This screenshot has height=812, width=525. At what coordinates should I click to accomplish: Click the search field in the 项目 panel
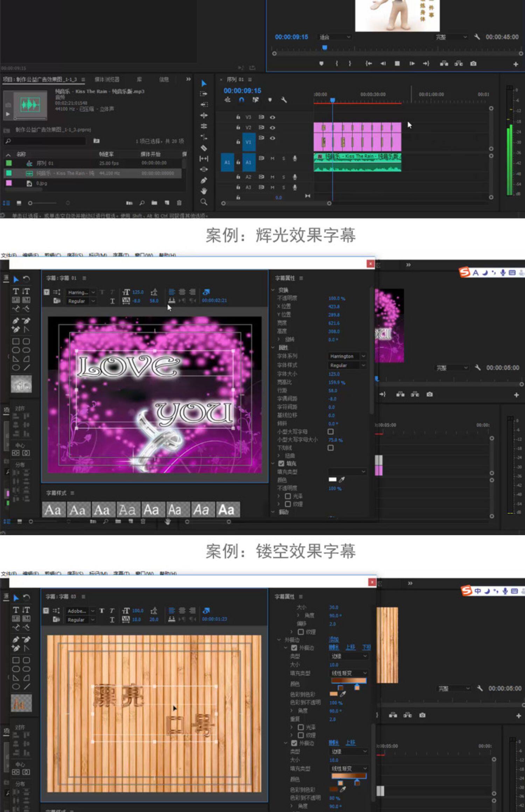(45, 141)
